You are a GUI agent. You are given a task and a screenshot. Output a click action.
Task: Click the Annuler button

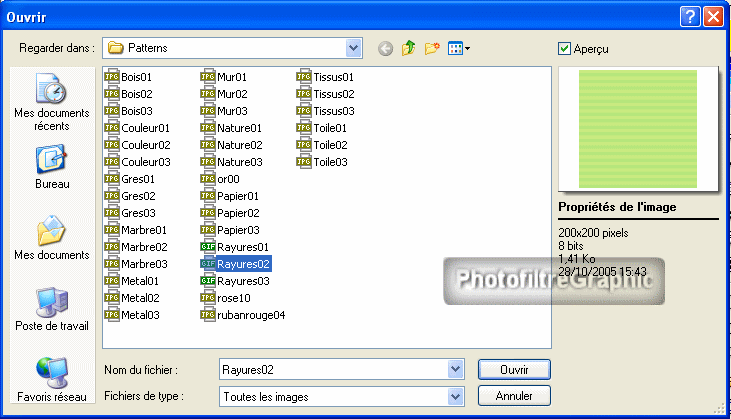[514, 396]
